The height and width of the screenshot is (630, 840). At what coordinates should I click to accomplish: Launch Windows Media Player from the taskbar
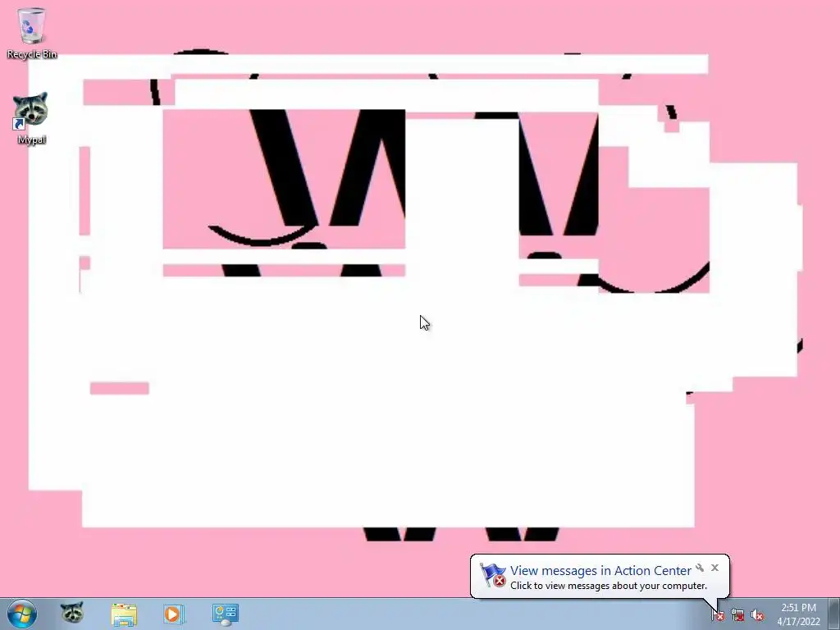(x=174, y=614)
